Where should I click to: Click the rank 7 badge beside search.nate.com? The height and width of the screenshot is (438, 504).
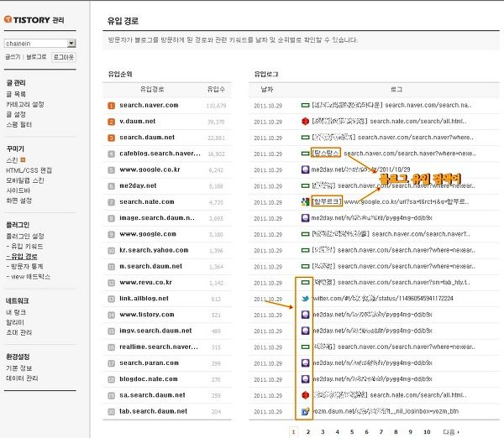click(x=111, y=202)
